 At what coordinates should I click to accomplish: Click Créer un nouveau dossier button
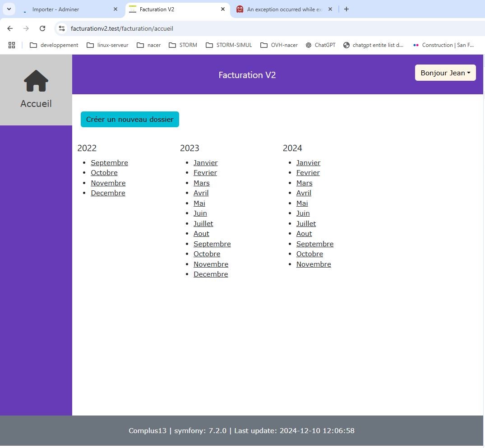[130, 120]
